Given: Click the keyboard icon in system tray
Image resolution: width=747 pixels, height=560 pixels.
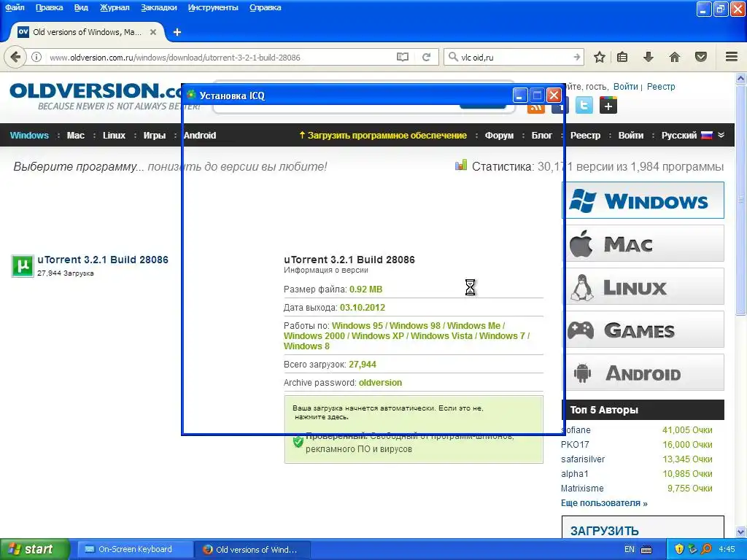Looking at the screenshot, I should [646, 550].
